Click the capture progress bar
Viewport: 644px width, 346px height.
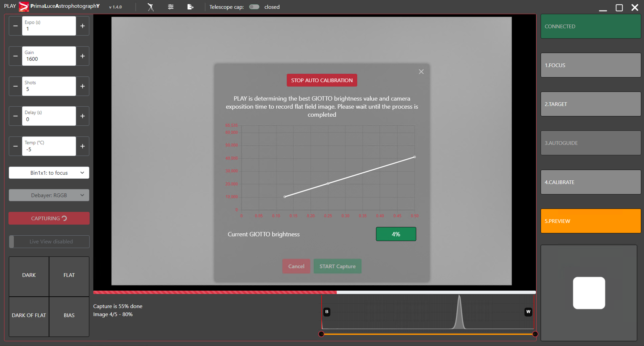pyautogui.click(x=314, y=292)
